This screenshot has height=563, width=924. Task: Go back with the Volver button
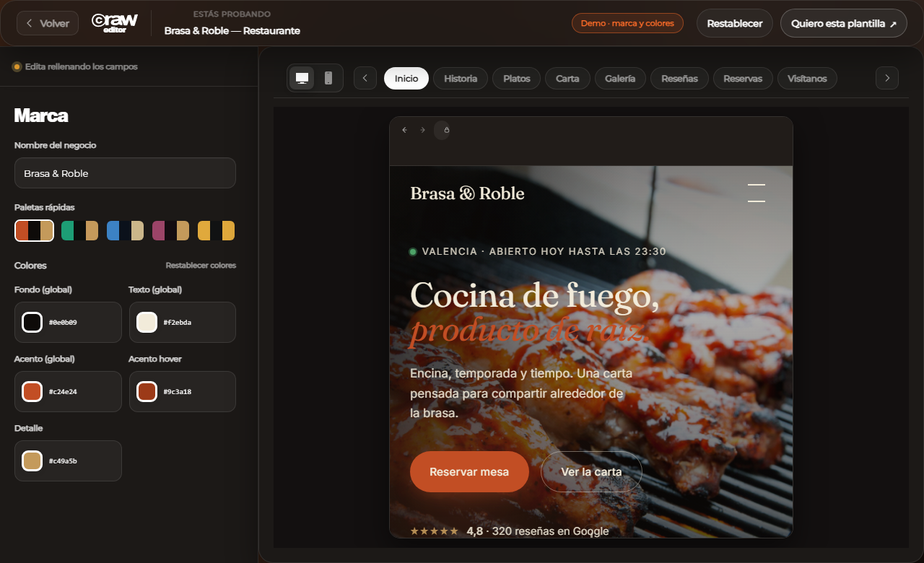pos(48,23)
